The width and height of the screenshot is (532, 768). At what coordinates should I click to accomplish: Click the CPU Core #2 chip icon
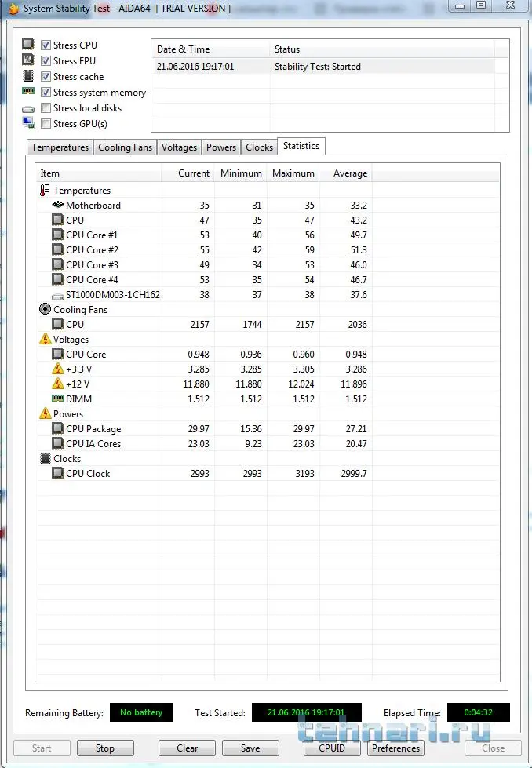(x=58, y=249)
